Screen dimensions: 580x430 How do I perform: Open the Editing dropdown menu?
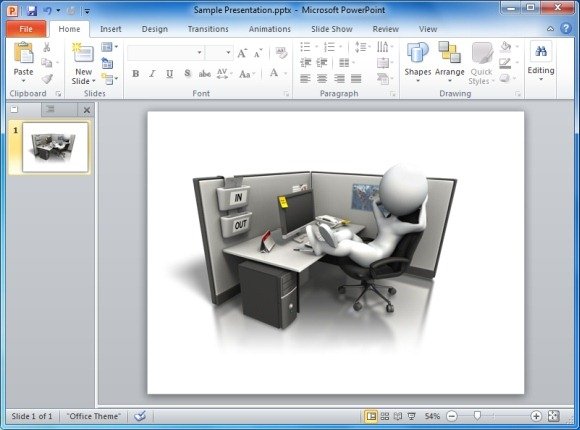click(x=541, y=62)
